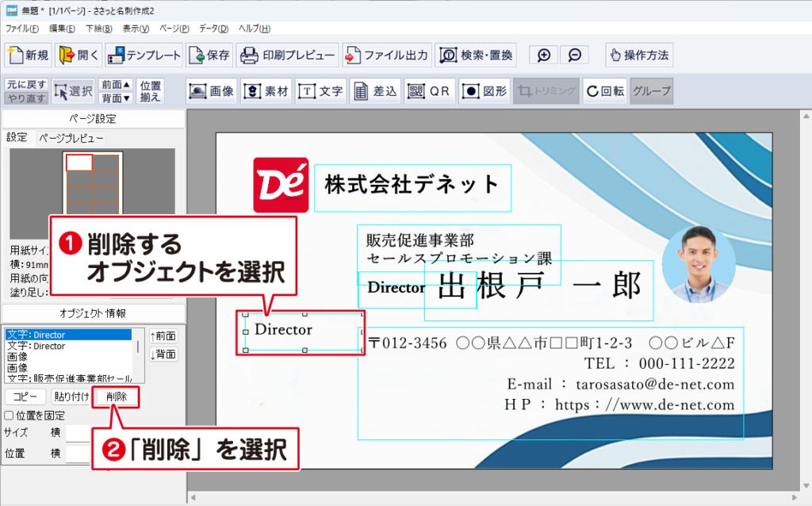Click the page preview sheet thumbnail

93,183
